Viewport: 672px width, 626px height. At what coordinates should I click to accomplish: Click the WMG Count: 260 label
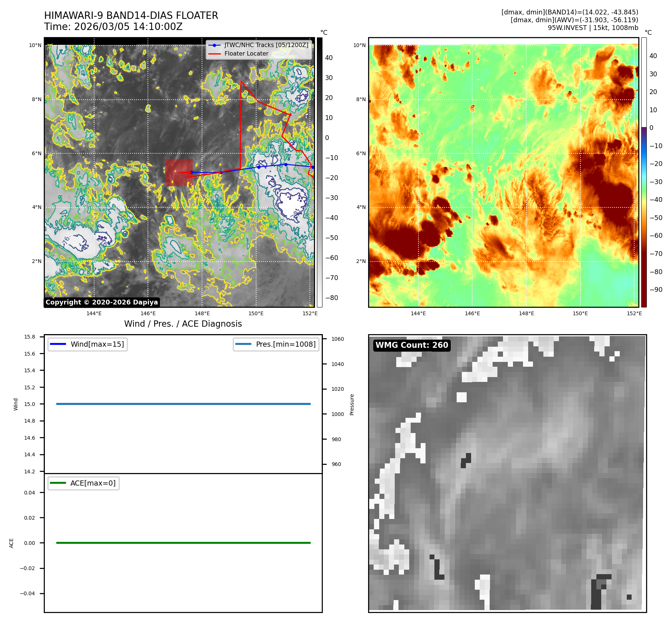coord(411,345)
